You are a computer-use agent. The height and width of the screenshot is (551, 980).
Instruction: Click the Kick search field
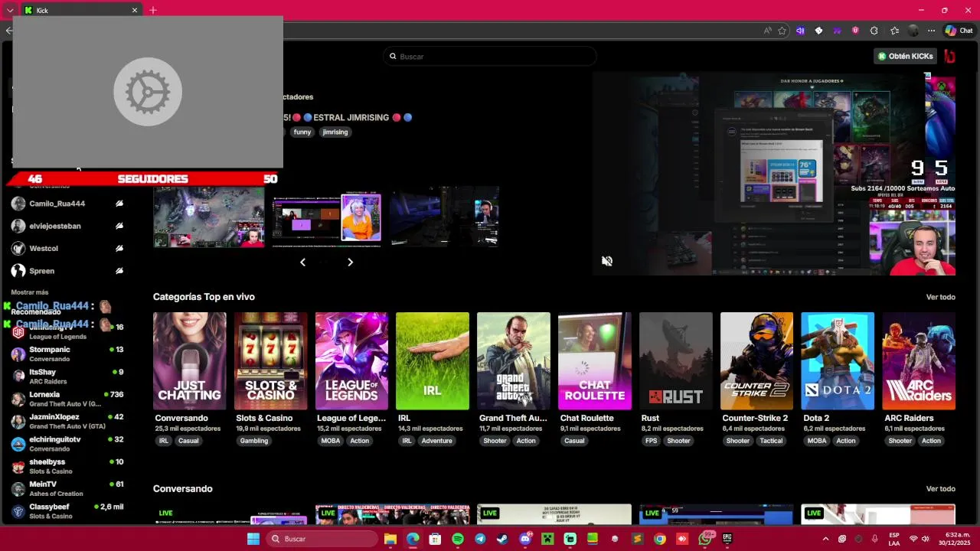click(490, 56)
